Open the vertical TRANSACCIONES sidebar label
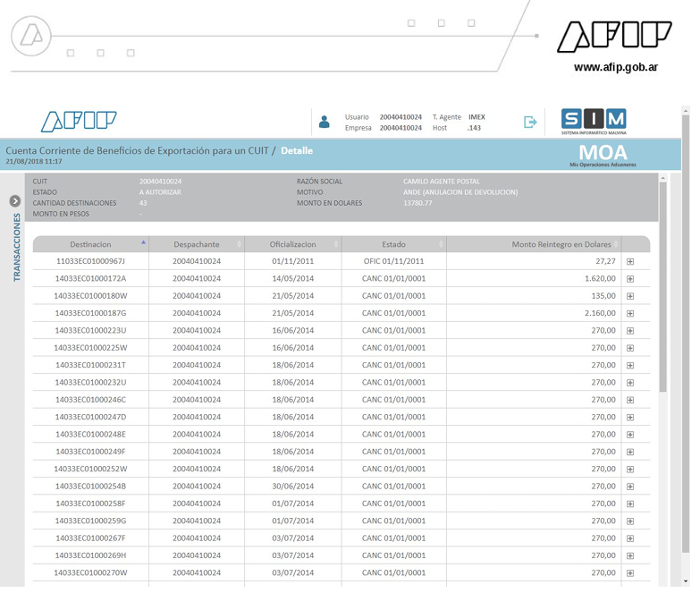Screen dimensions: 700x593 click(17, 247)
